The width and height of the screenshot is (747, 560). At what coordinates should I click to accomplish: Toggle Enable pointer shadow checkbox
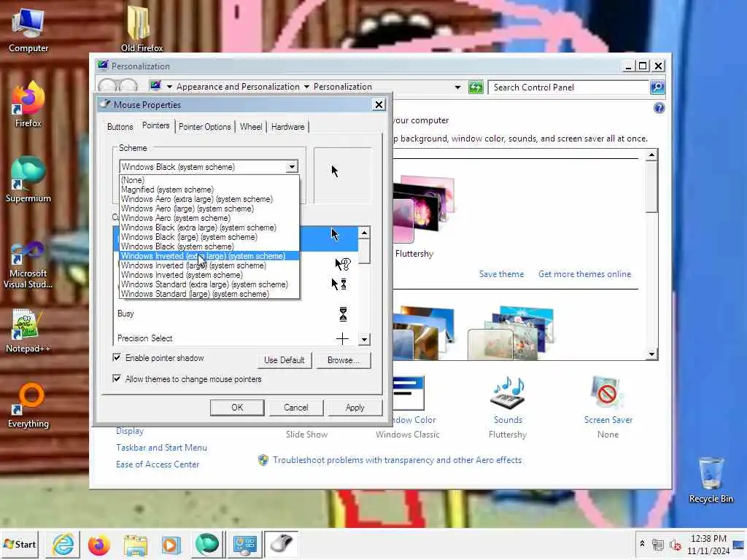116,357
